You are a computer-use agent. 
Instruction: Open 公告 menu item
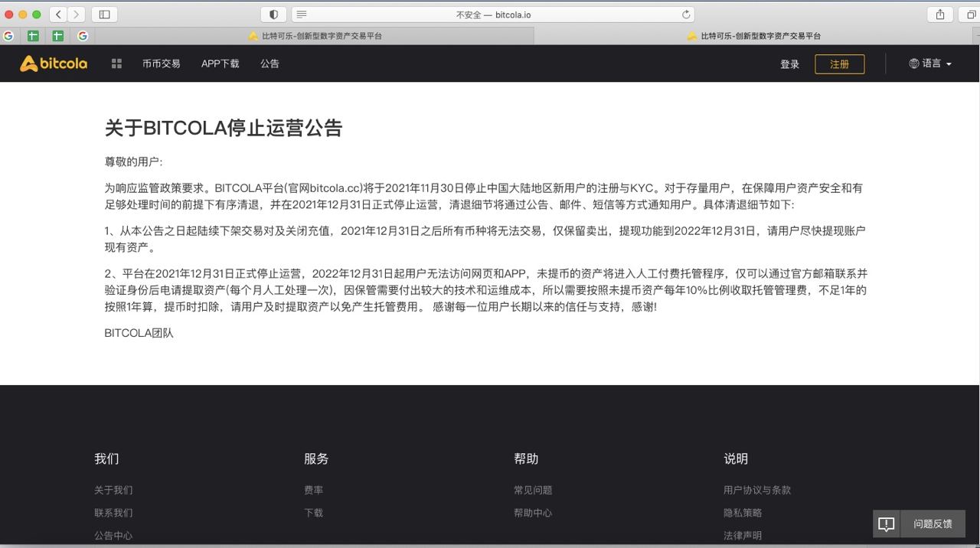[269, 64]
